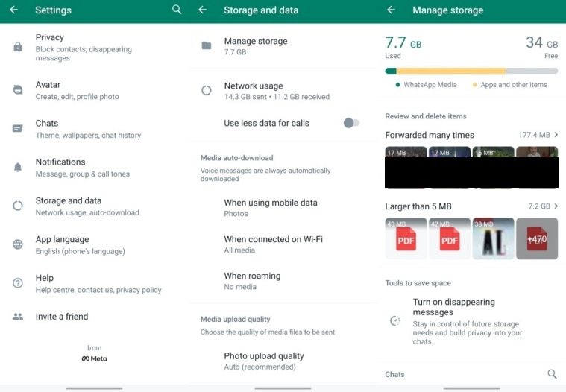Click the 177.4 MB size label
The height and width of the screenshot is (392, 566).
point(534,135)
